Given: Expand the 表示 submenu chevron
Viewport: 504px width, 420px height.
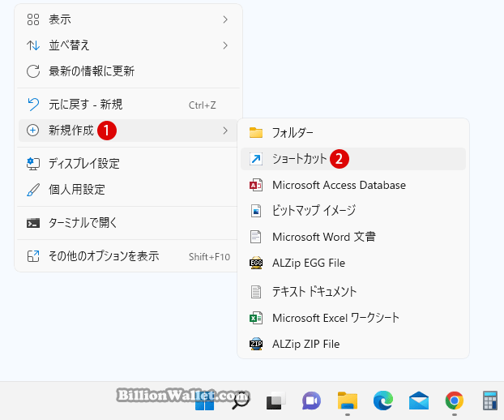Looking at the screenshot, I should [x=225, y=19].
